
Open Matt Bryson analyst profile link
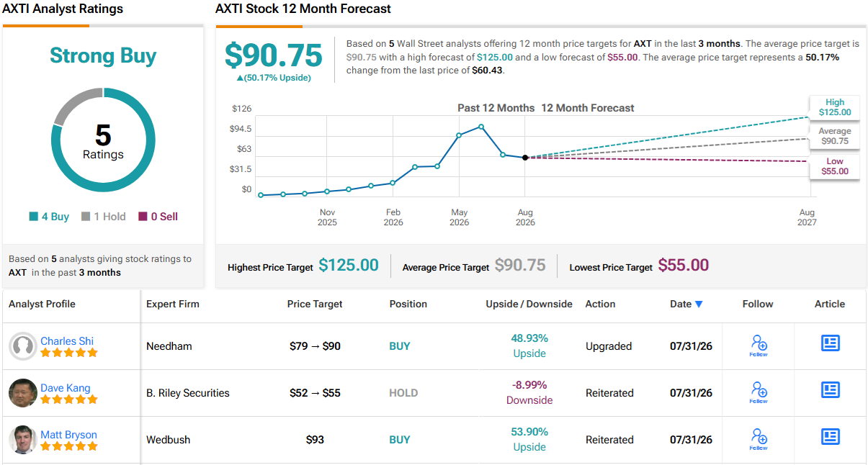point(68,435)
